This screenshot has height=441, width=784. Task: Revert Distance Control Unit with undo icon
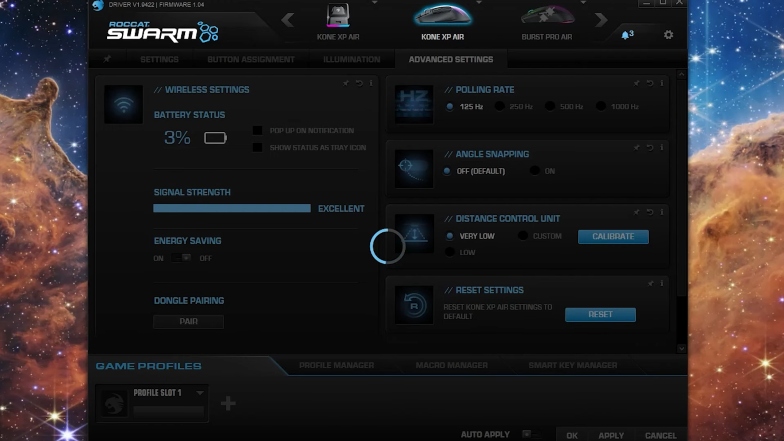[x=650, y=212]
